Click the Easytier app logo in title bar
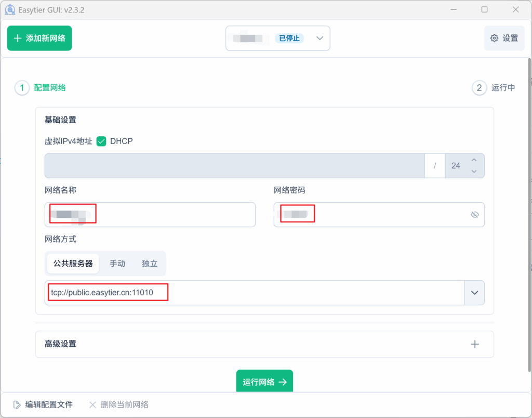Viewport: 532px width, 418px height. point(10,9)
